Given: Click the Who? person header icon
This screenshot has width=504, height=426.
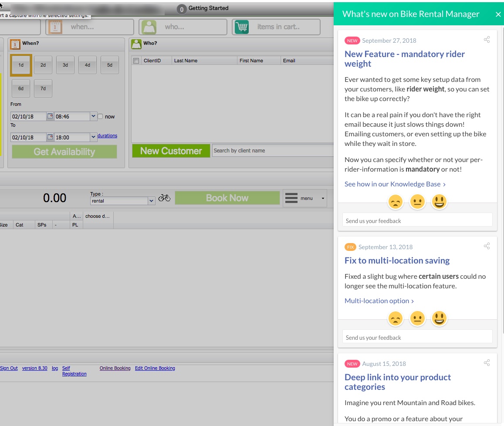Looking at the screenshot, I should click(136, 44).
